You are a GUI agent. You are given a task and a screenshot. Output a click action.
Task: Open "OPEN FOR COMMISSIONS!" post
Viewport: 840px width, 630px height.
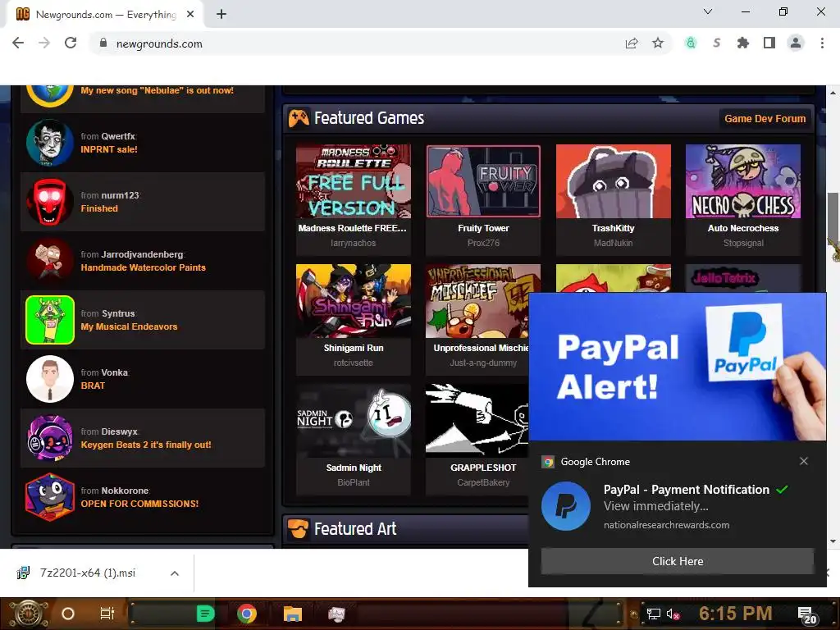(x=139, y=504)
